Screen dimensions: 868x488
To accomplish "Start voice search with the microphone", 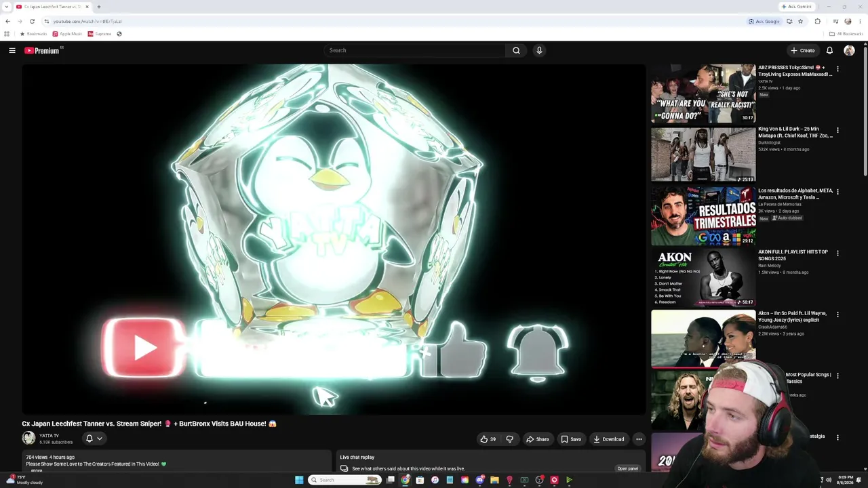I will click(x=539, y=50).
